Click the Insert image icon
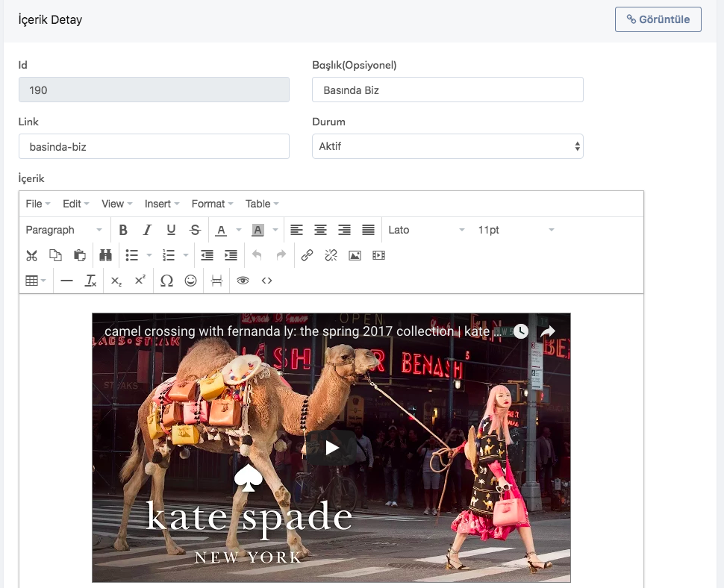The width and height of the screenshot is (724, 588). pos(355,255)
